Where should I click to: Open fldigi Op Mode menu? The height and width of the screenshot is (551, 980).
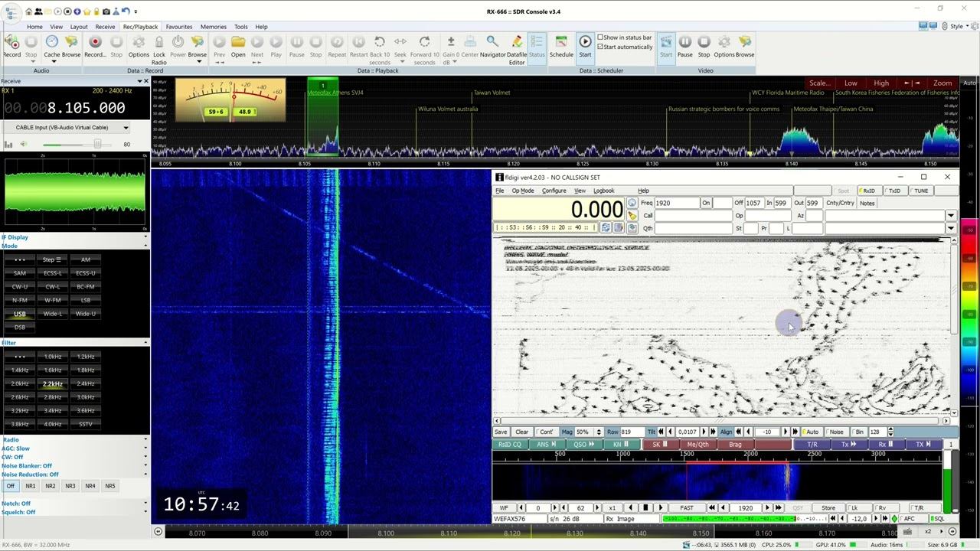[522, 191]
